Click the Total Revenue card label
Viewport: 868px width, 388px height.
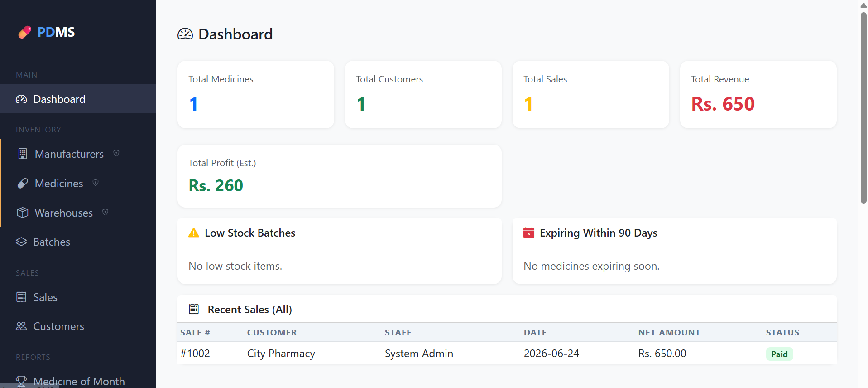720,79
